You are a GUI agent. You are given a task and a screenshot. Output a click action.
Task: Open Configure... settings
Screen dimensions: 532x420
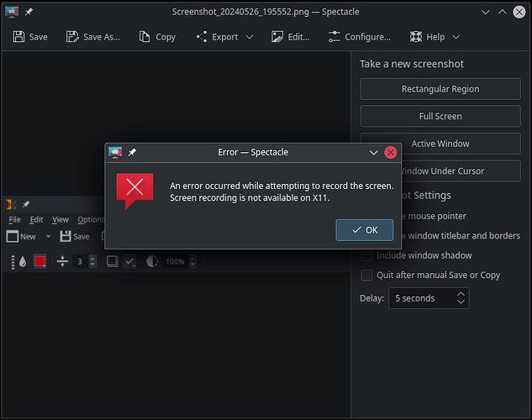[360, 37]
